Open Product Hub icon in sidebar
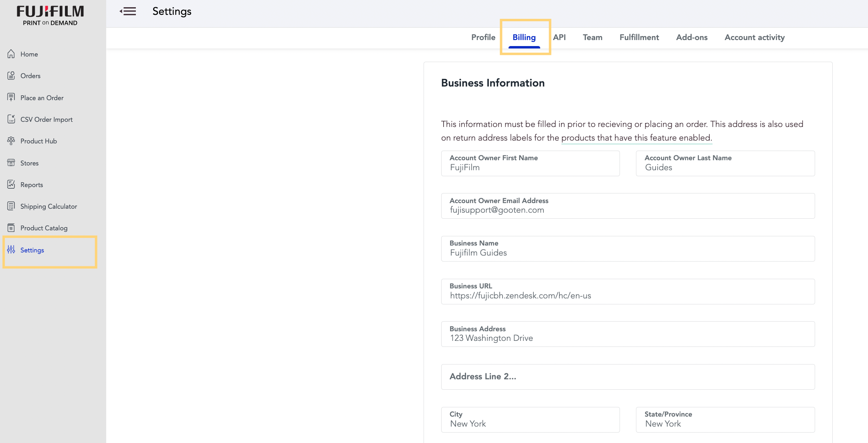 pyautogui.click(x=11, y=141)
